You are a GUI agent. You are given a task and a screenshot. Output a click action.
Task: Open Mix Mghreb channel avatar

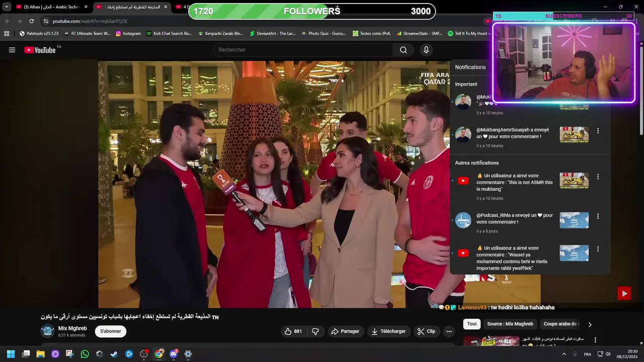click(x=48, y=331)
